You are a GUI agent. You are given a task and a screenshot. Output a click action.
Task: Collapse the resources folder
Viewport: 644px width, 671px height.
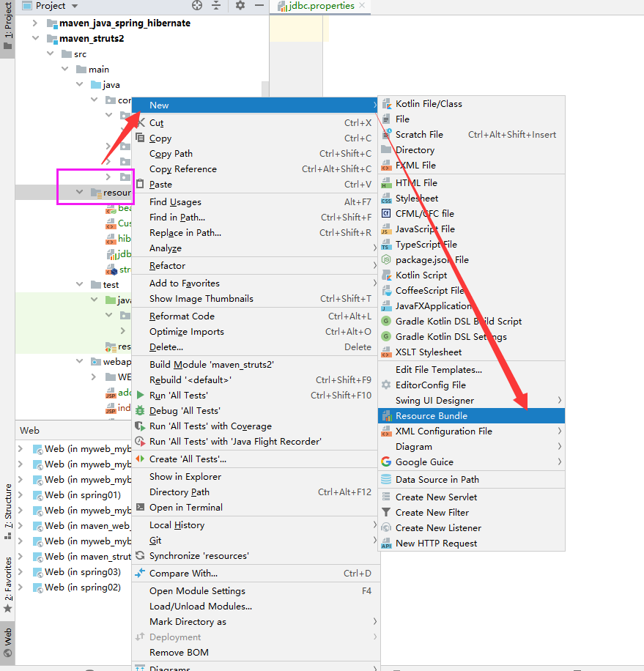coord(80,193)
